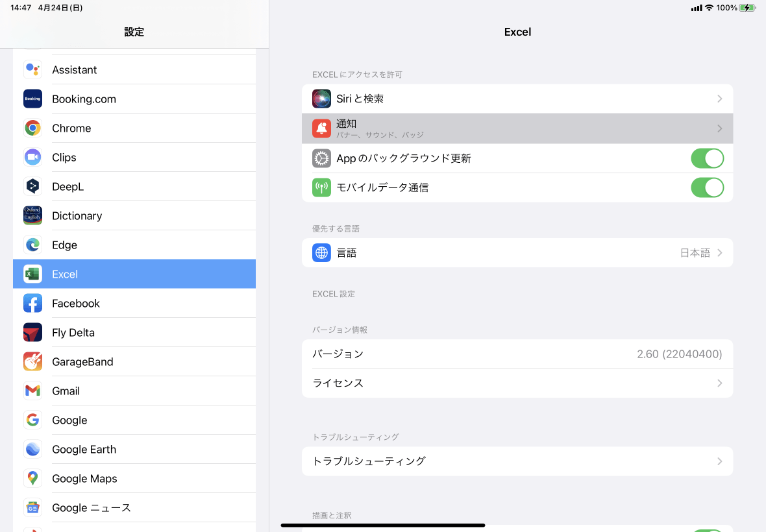Tap the GarageBand app icon
This screenshot has width=766, height=532.
pyautogui.click(x=32, y=361)
